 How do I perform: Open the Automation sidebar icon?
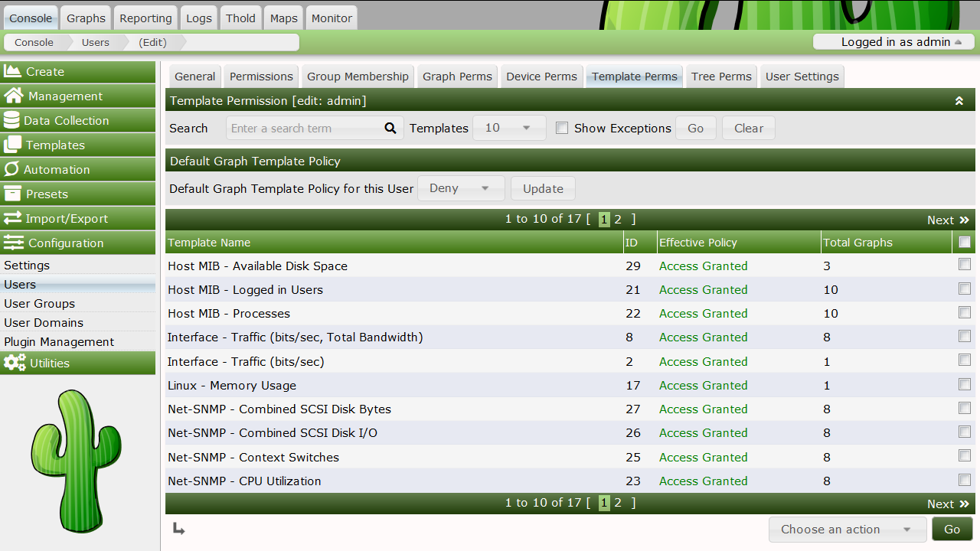coord(14,169)
